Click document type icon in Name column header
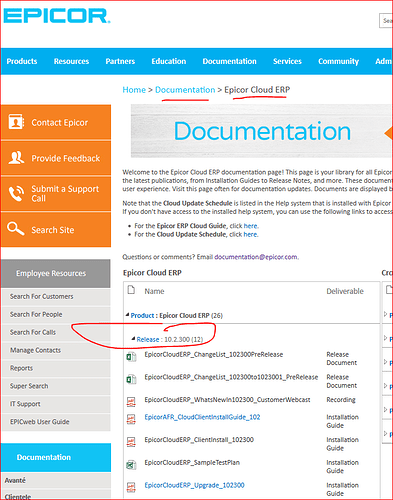Screen dimensions: 393x500 point(131,290)
